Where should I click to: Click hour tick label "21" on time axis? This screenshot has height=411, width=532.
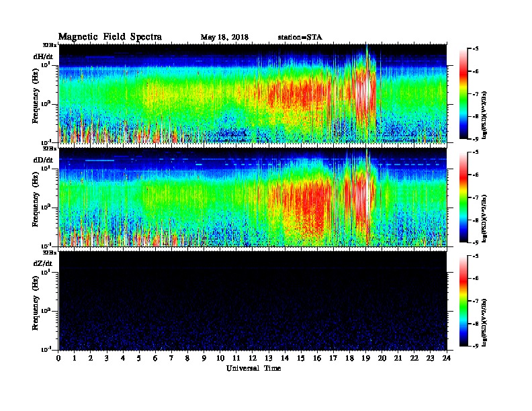click(x=398, y=358)
